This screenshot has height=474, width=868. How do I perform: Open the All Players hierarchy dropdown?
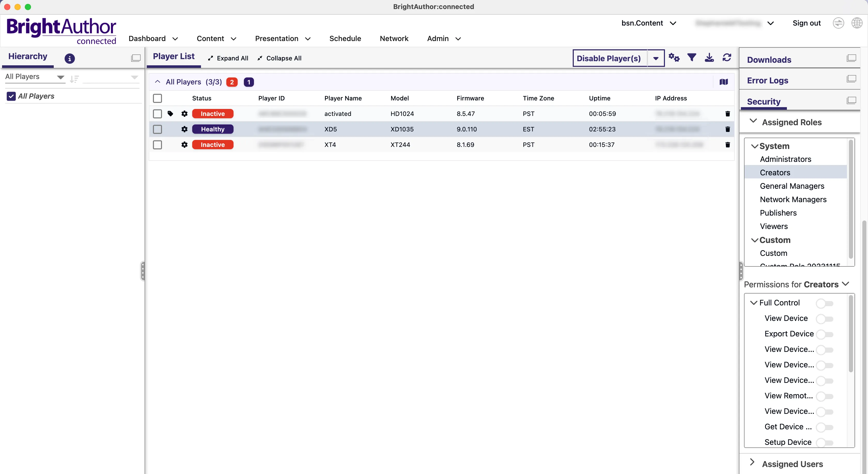[35, 77]
